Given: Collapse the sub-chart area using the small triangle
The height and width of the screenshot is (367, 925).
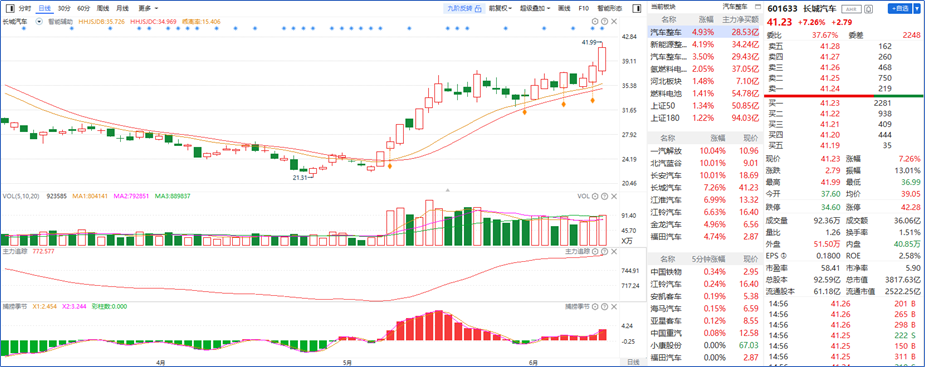Looking at the screenshot, I should (448, 190).
